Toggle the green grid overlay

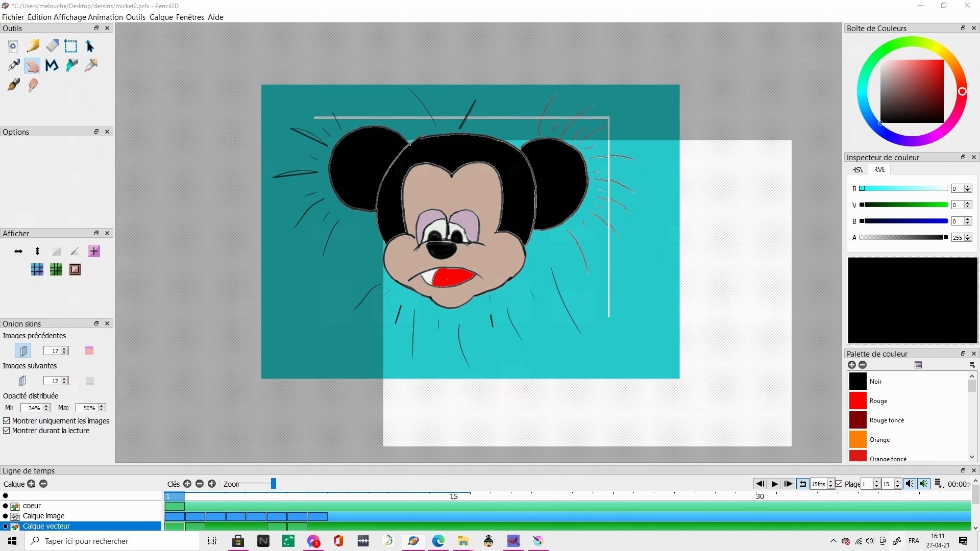pos(56,269)
